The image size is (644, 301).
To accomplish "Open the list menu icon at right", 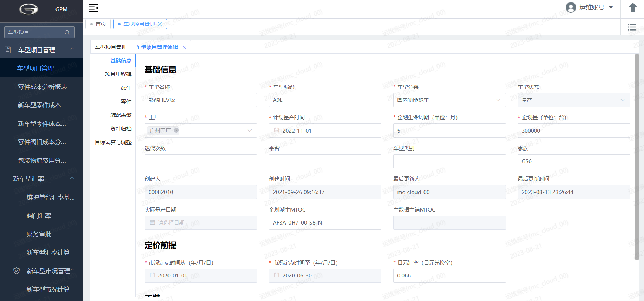I will pos(632,27).
